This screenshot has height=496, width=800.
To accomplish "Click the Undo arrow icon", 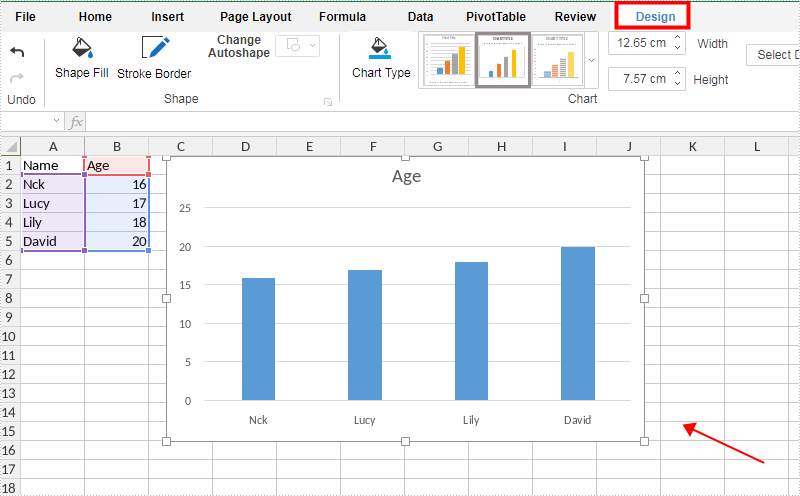I will pos(17,52).
